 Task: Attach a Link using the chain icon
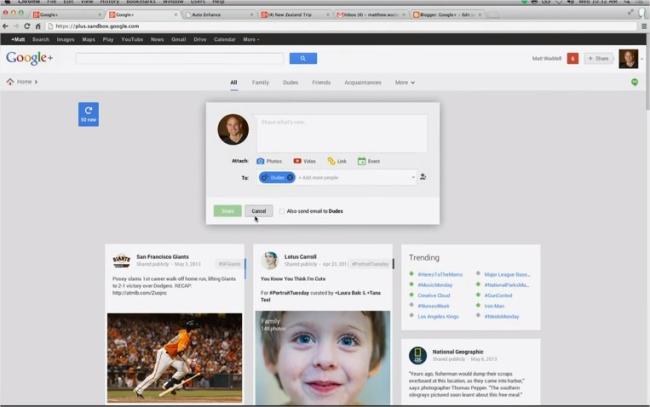(331, 161)
